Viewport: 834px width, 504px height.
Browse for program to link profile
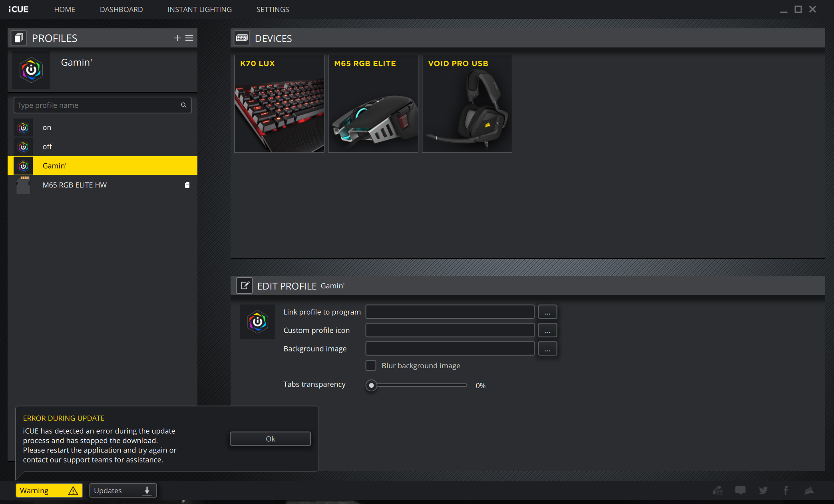547,312
